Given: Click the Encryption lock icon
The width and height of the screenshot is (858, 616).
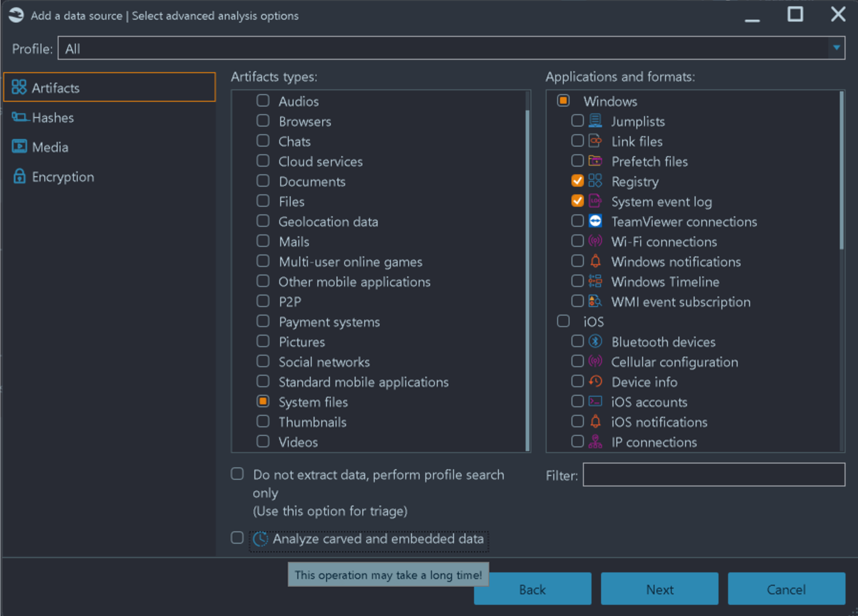Looking at the screenshot, I should coord(19,176).
